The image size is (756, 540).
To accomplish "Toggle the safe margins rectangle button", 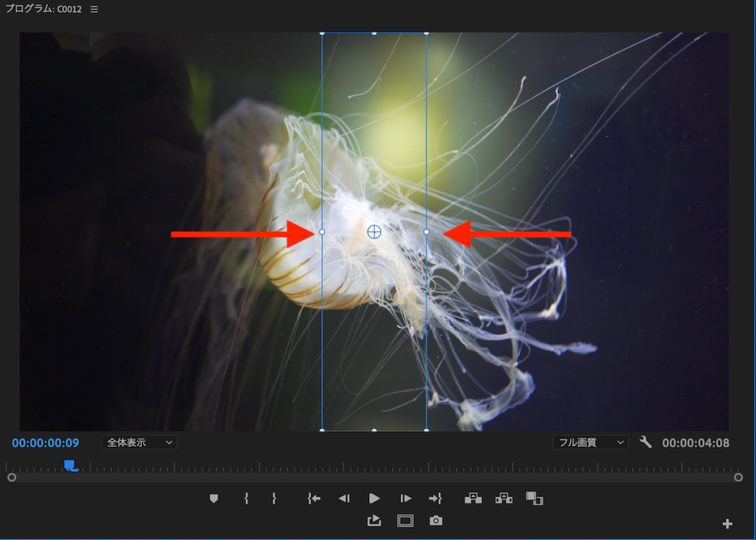I will coord(405,521).
